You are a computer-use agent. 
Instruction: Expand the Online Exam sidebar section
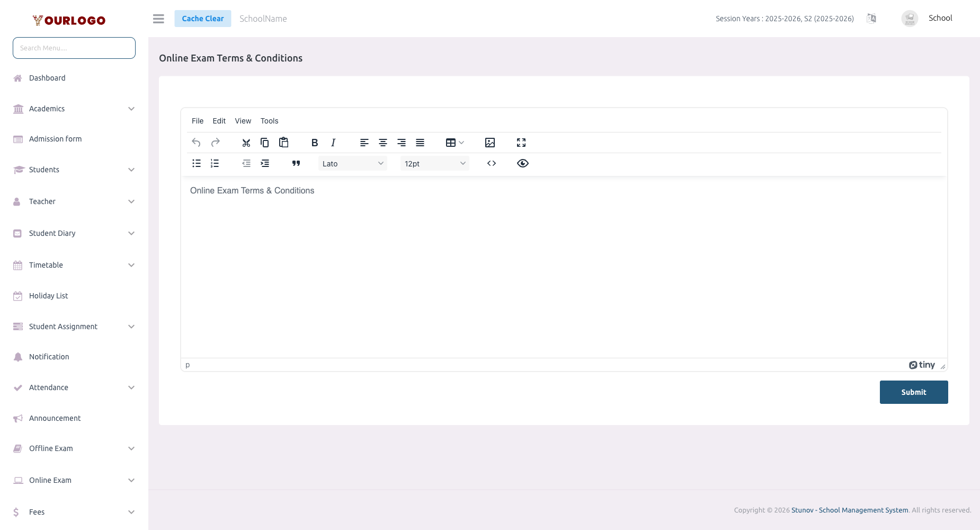coord(74,480)
